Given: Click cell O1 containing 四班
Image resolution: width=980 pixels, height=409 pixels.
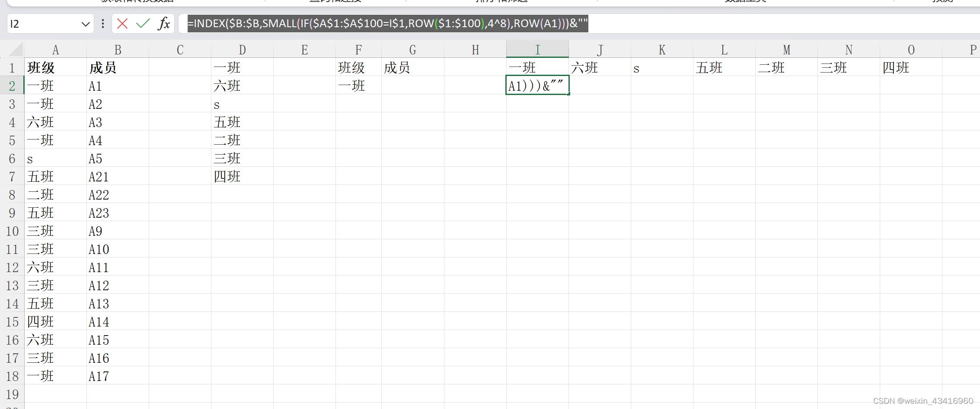Looking at the screenshot, I should [911, 67].
